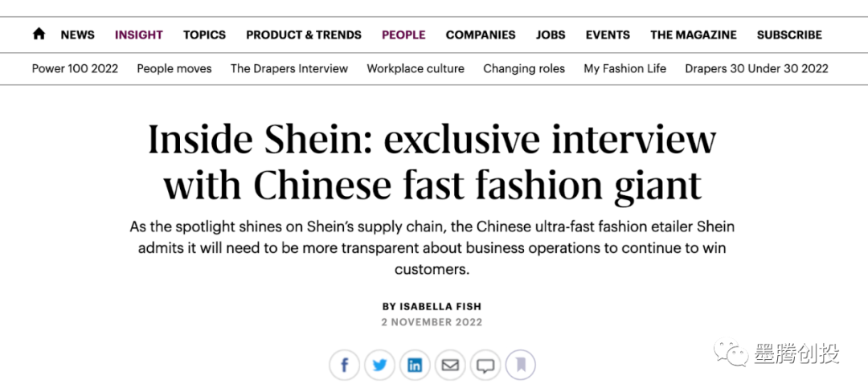The width and height of the screenshot is (868, 392).
Task: Share article via email icon
Action: (x=450, y=365)
